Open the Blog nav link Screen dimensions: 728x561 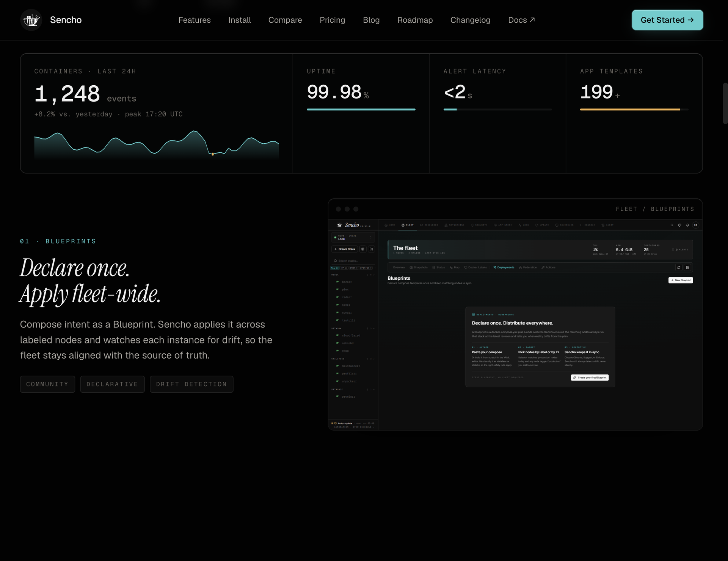click(371, 20)
